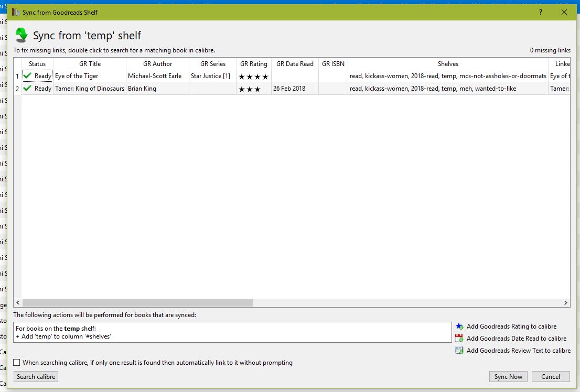The width and height of the screenshot is (580, 392).
Task: Click the calendar Date Read icon
Action: (x=459, y=339)
